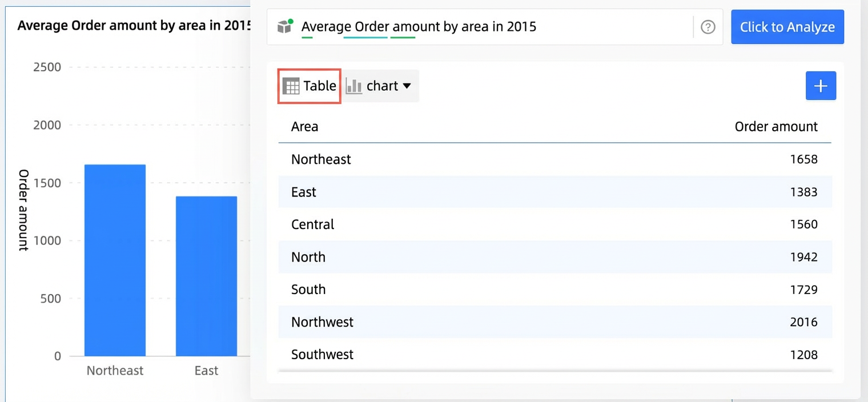Click the value 2016 cell

click(803, 322)
